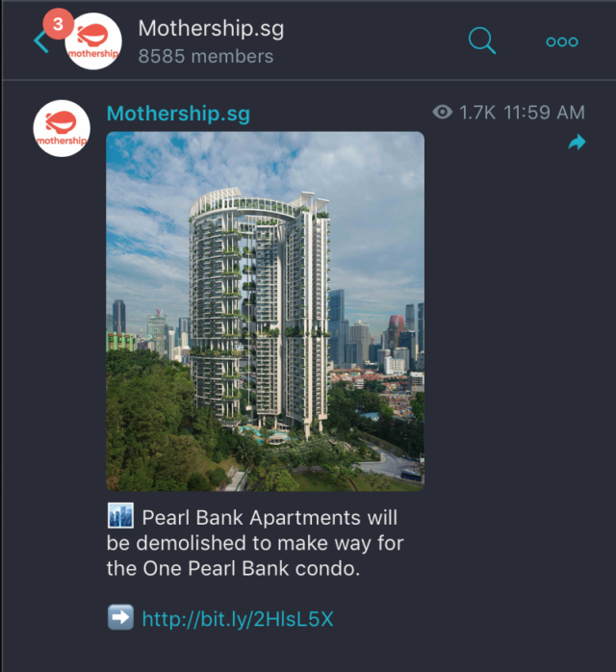The height and width of the screenshot is (672, 616).
Task: Open the three-circle more options menu
Action: pyautogui.click(x=562, y=41)
